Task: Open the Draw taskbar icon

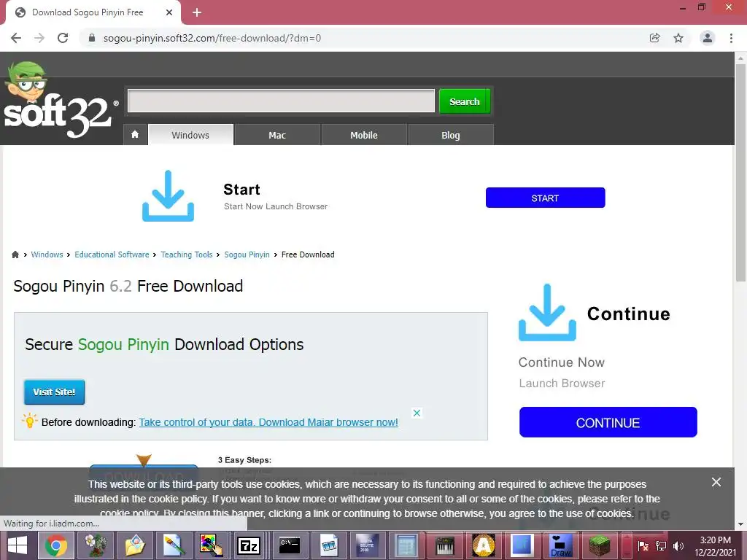Action: [x=561, y=545]
